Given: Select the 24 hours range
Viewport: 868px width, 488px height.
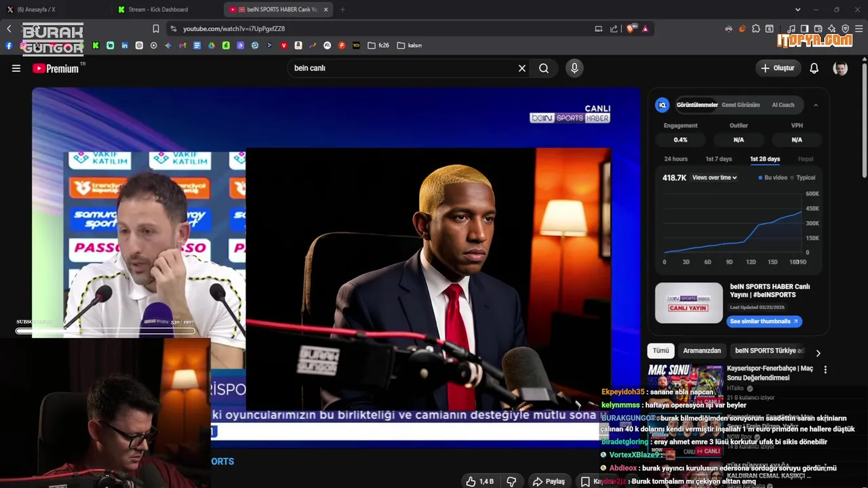Looking at the screenshot, I should [x=675, y=159].
